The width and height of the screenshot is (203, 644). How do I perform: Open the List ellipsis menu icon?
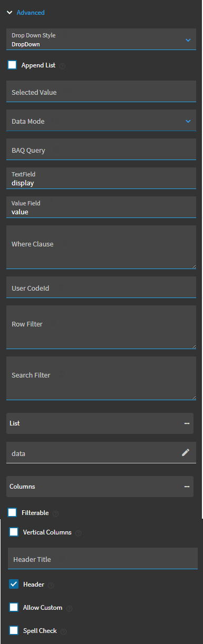[x=187, y=423]
